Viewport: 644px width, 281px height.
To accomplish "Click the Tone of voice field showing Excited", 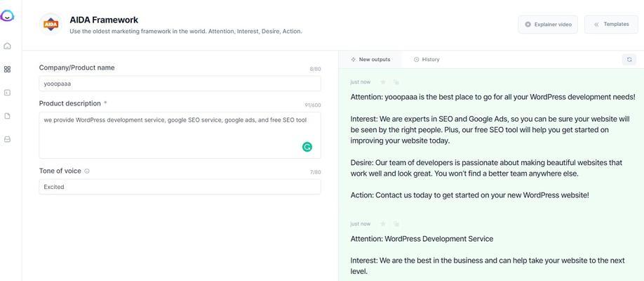I will 180,187.
